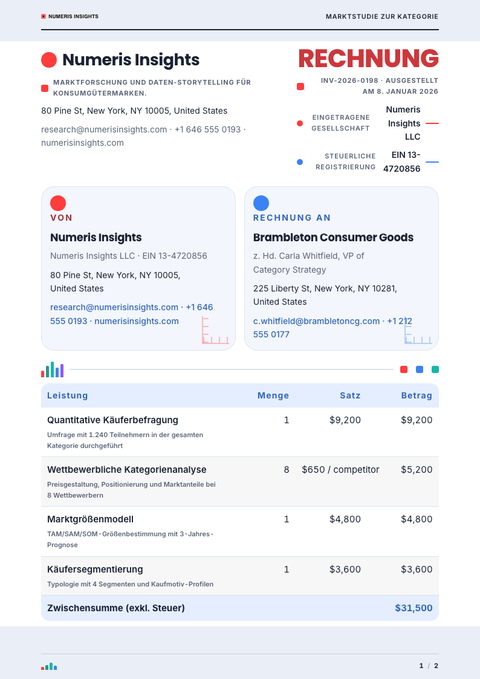Open the research@numerisinsights.com link in VON card

pos(114,307)
